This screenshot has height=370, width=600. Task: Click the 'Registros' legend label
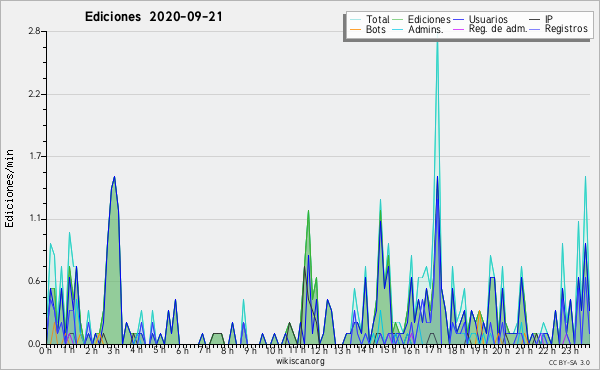click(566, 29)
